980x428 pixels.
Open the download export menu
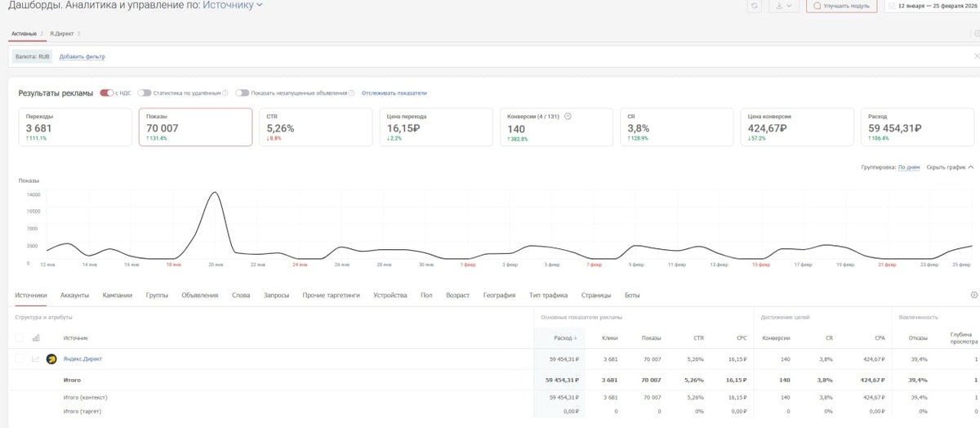tap(784, 6)
